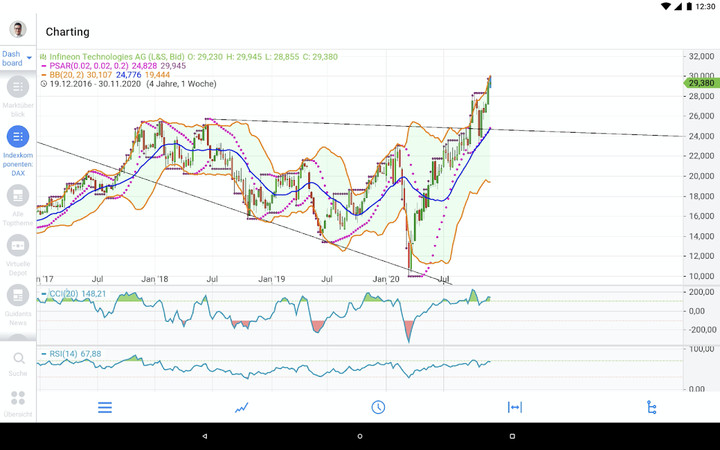Tap the Jan '18 time axis label
The image size is (720, 450).
[x=155, y=279]
